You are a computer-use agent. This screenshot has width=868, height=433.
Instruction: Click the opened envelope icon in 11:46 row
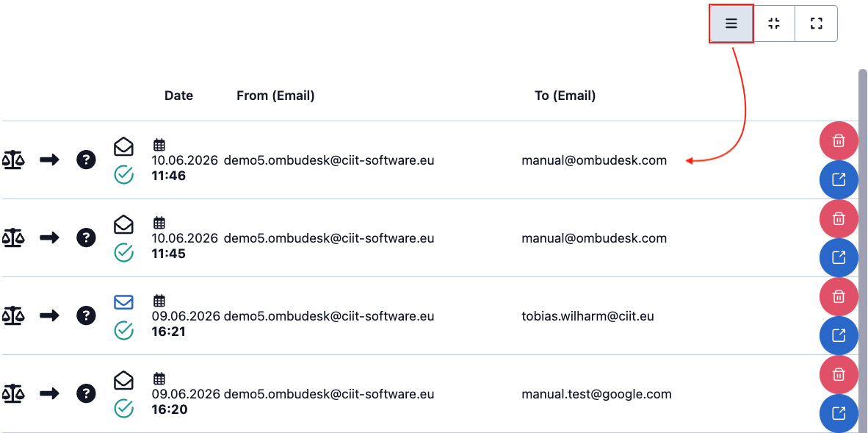click(123, 146)
